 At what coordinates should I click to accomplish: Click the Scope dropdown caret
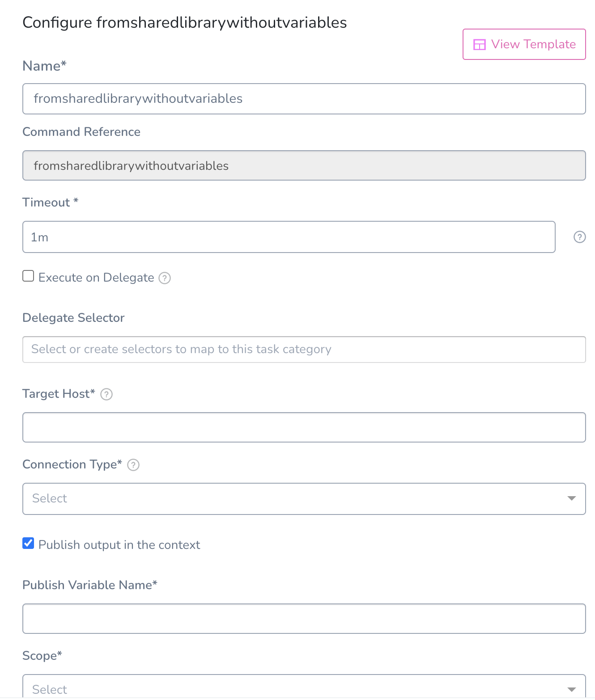tap(571, 690)
